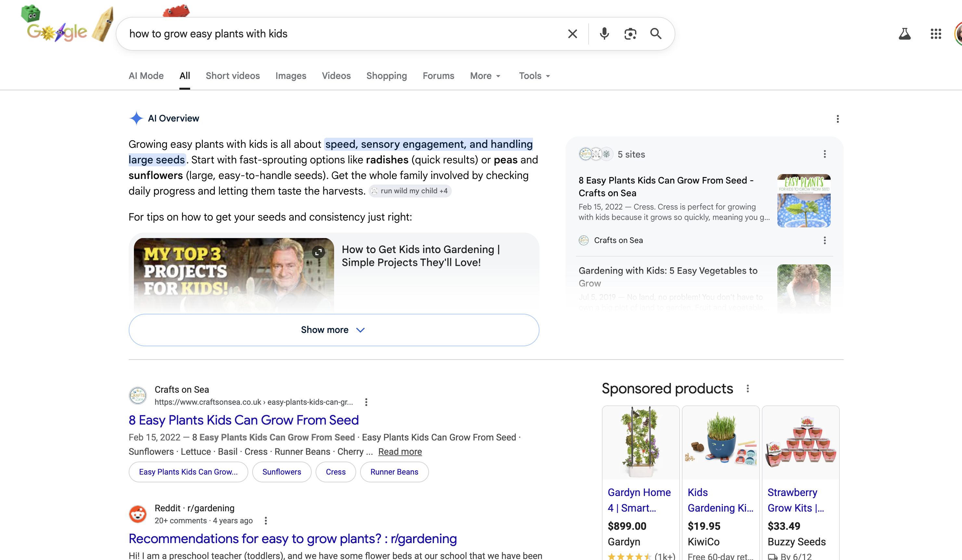
Task: Click the AI Overview sparkle icon
Action: (x=136, y=118)
